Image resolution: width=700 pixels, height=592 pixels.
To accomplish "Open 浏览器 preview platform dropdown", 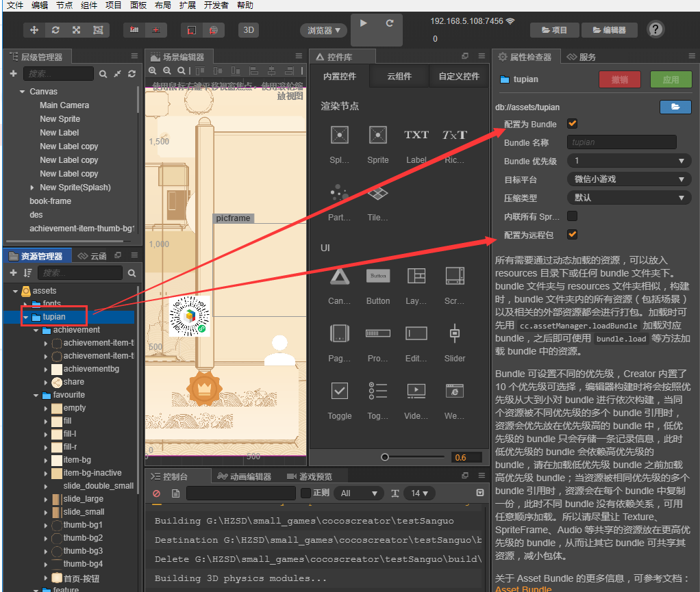I will click(x=324, y=30).
